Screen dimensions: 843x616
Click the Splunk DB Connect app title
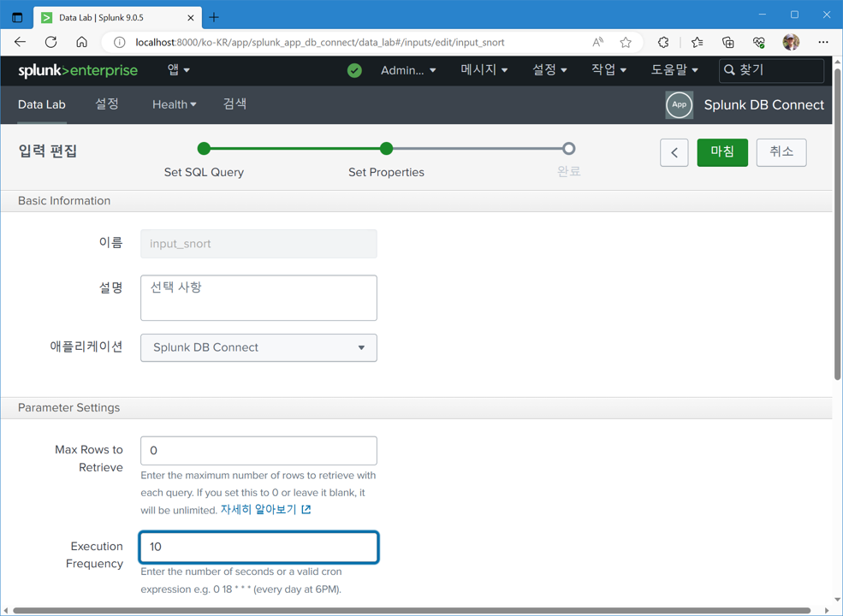(764, 105)
